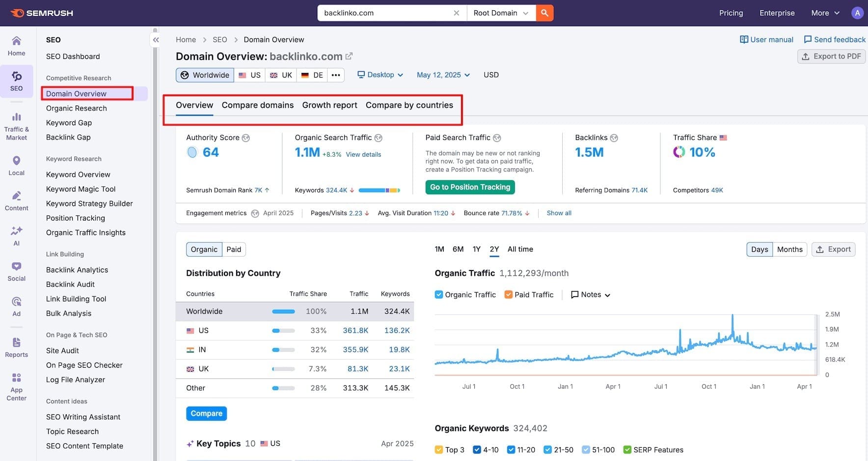The height and width of the screenshot is (461, 868).
Task: Expand the Desktop device dropdown
Action: pos(380,75)
